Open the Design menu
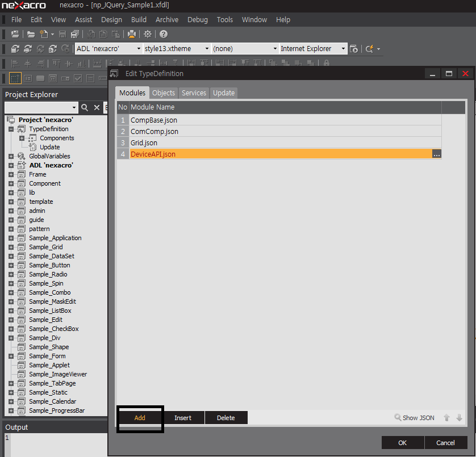The width and height of the screenshot is (476, 457). click(111, 20)
